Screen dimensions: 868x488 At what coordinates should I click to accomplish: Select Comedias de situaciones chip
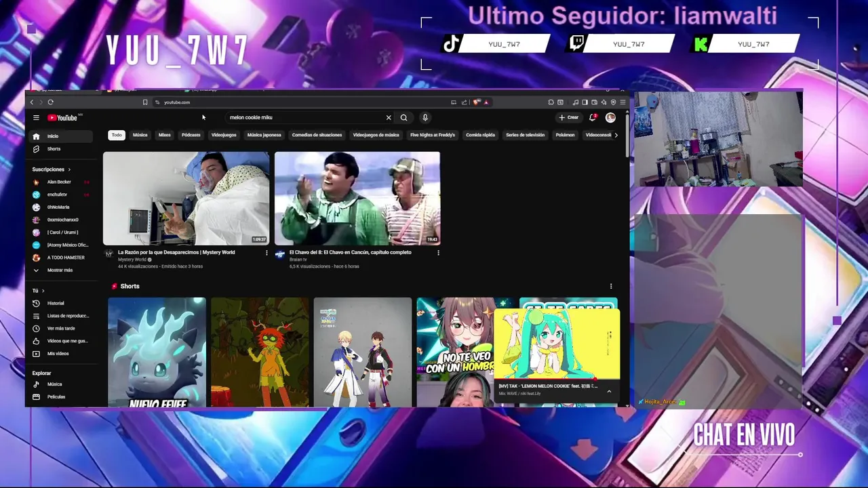317,135
